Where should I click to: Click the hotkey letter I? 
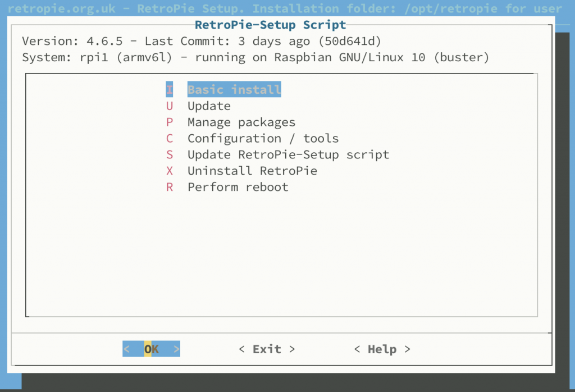[169, 89]
